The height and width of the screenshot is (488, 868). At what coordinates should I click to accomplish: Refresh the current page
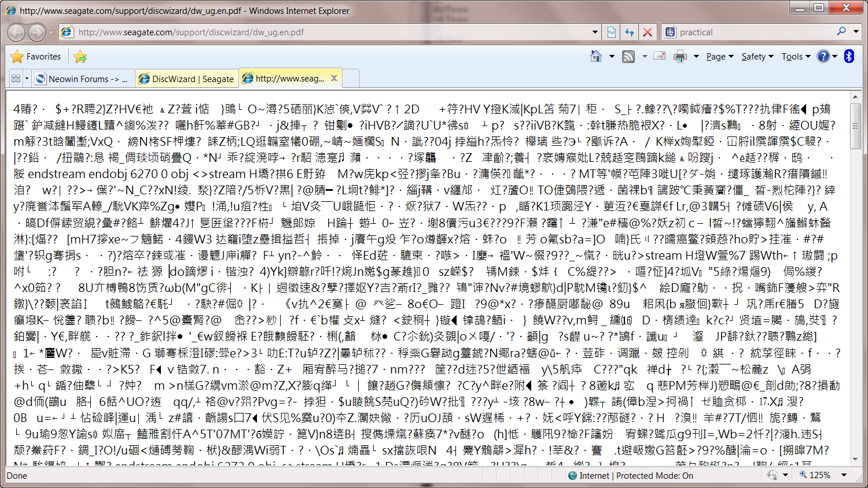click(630, 32)
